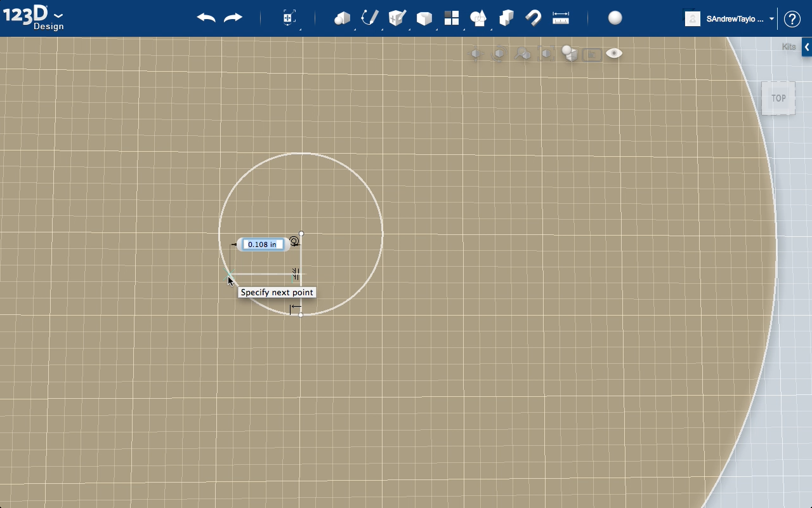Select the Orbit view tool
The width and height of the screenshot is (812, 508).
499,54
